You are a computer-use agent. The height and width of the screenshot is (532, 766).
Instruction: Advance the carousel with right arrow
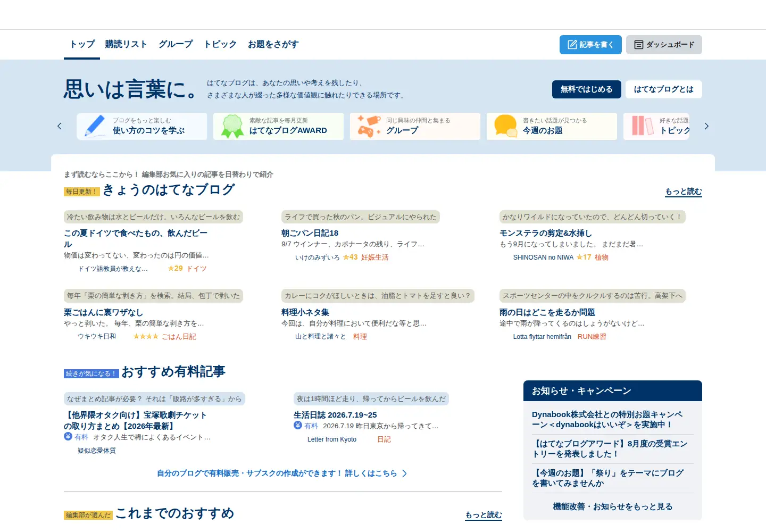click(706, 126)
